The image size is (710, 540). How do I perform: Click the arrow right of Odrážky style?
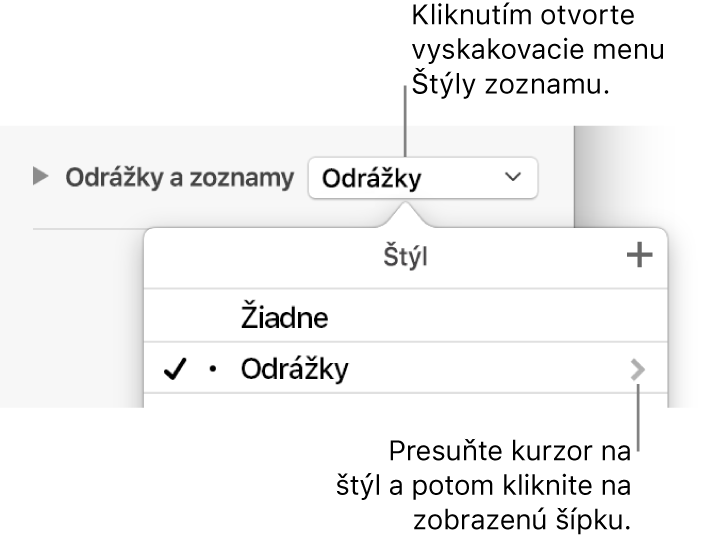(x=637, y=371)
